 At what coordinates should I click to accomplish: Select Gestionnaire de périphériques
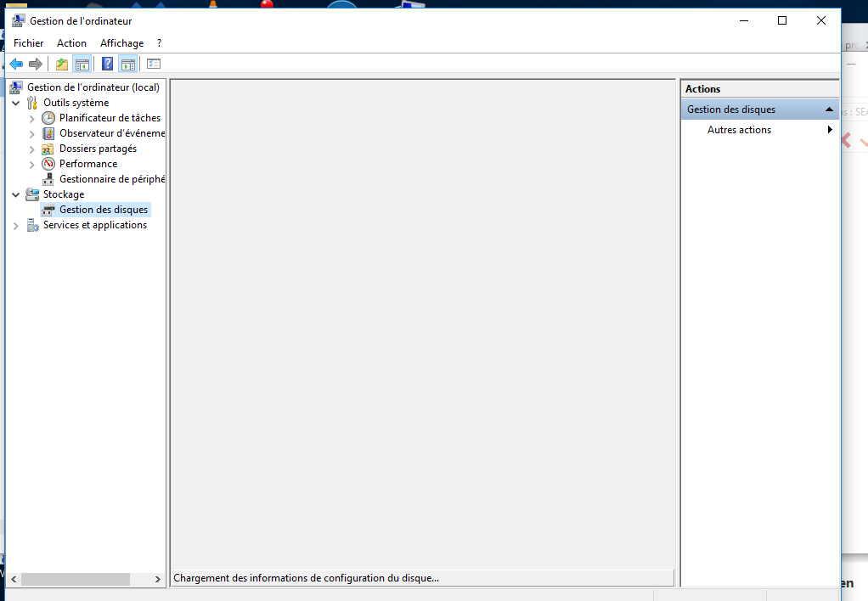112,179
